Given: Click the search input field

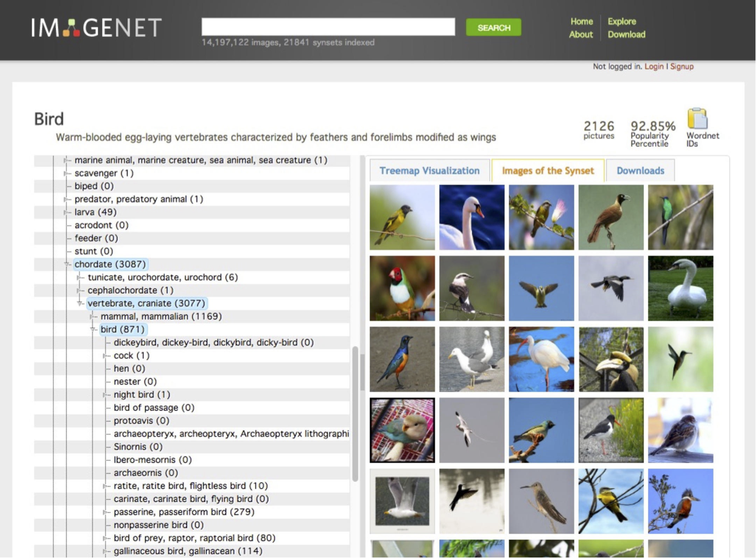Looking at the screenshot, I should coord(328,27).
